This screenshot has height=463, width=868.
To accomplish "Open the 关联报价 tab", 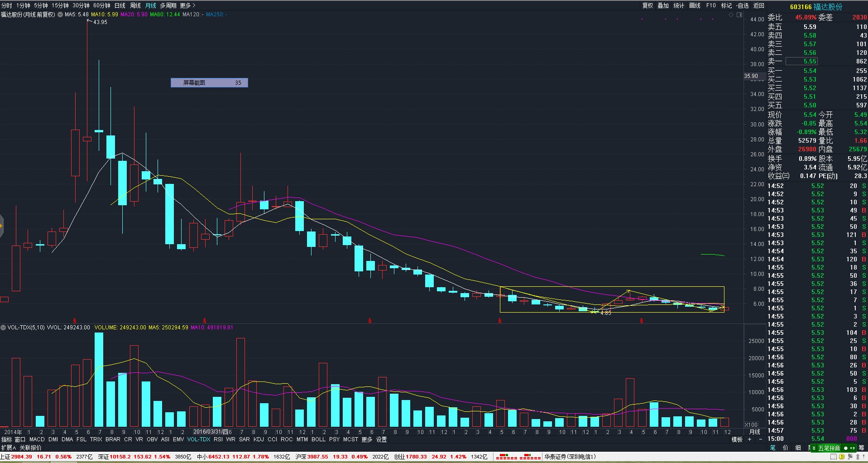I will [30, 448].
